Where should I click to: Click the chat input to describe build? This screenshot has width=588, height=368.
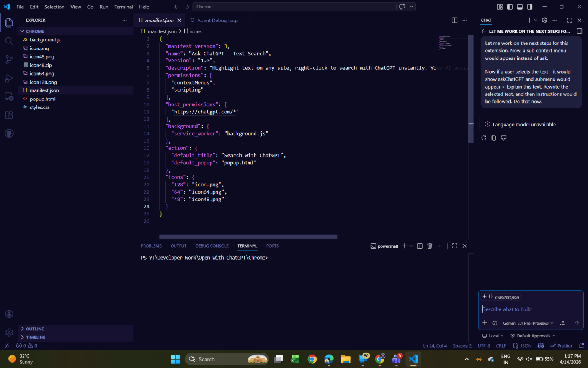(530, 309)
